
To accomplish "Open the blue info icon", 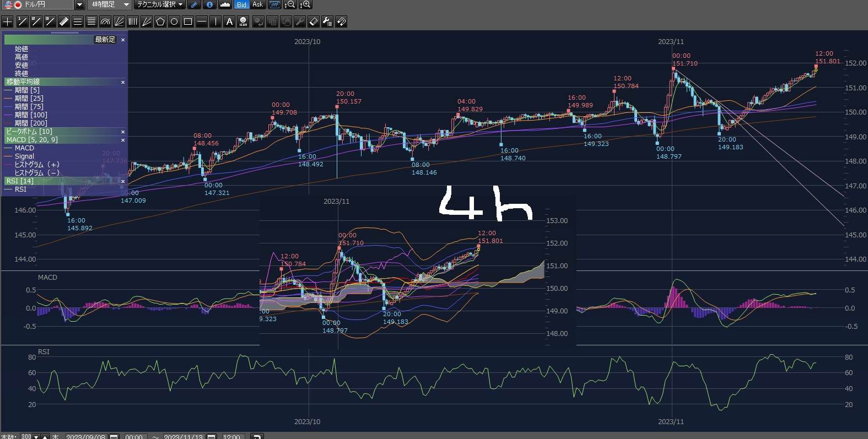I will pos(209,4).
